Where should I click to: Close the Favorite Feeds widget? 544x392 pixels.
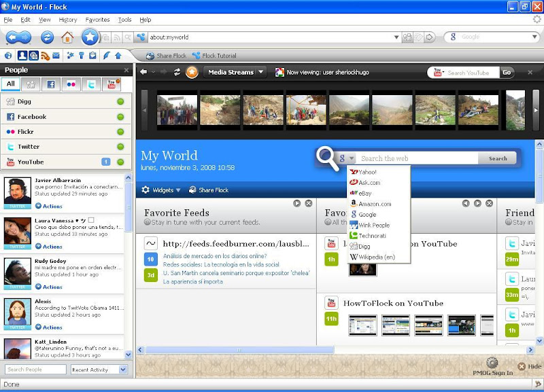coord(309,203)
